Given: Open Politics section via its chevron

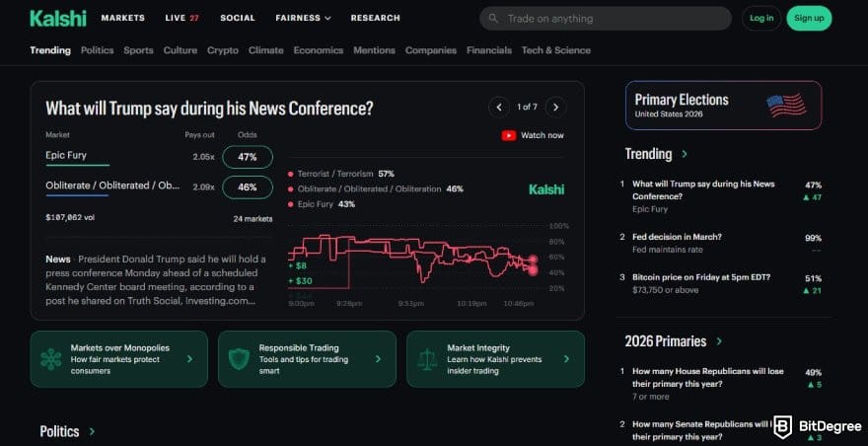Looking at the screenshot, I should (92, 431).
